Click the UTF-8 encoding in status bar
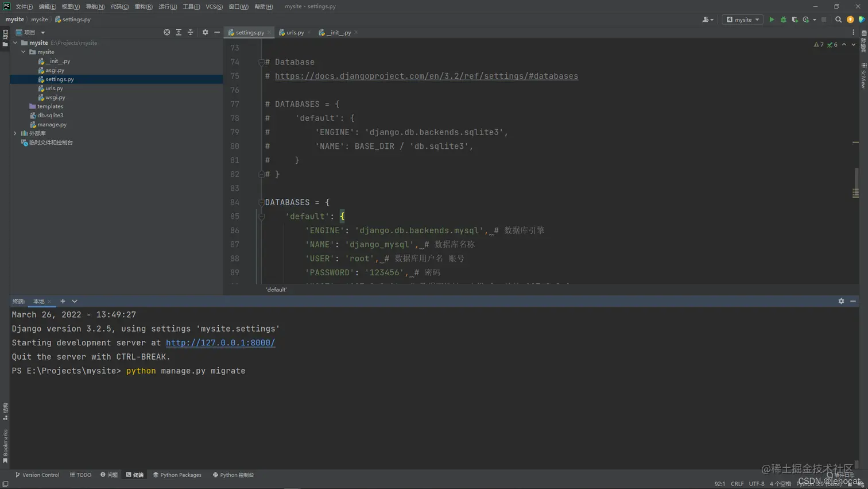 tap(757, 484)
